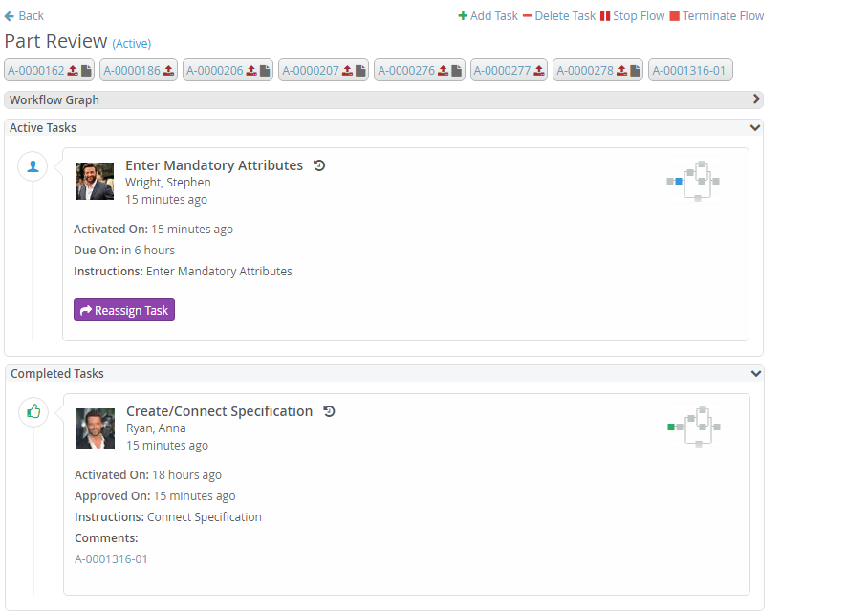Image resolution: width=868 pixels, height=614 pixels.
Task: Collapse the Active Tasks section
Action: (755, 127)
